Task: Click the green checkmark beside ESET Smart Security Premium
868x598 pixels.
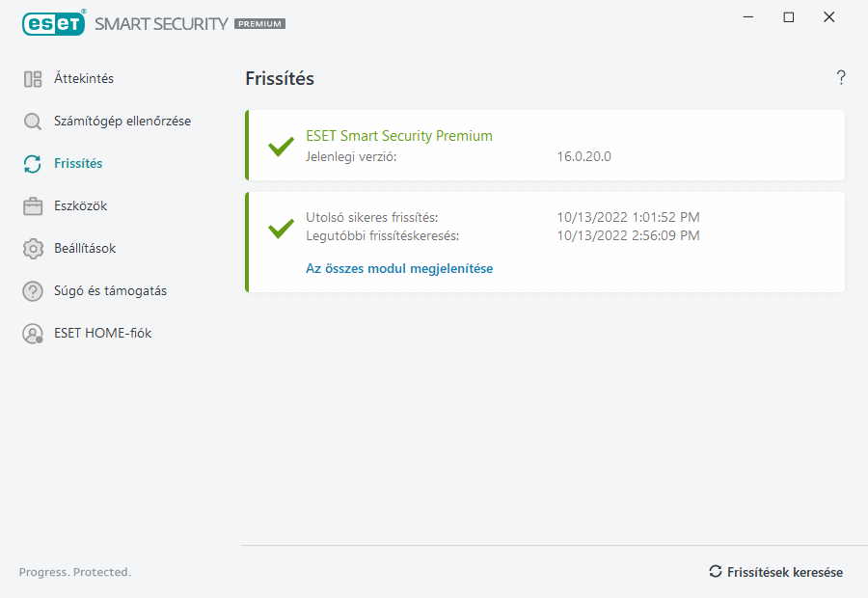Action: 281,147
